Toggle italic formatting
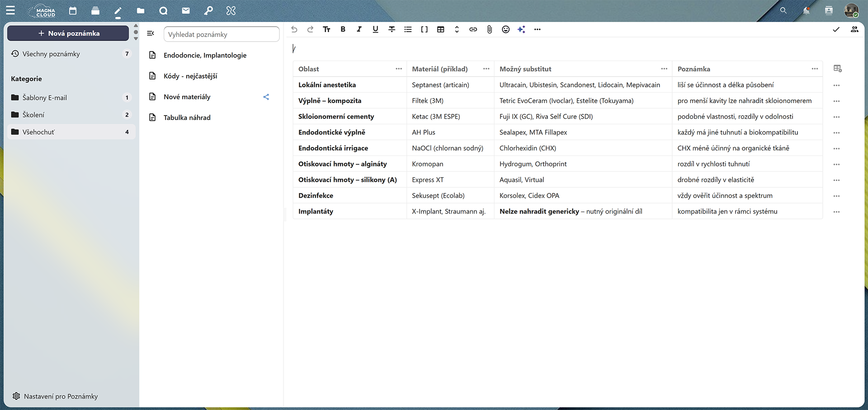868x410 pixels. [x=359, y=29]
